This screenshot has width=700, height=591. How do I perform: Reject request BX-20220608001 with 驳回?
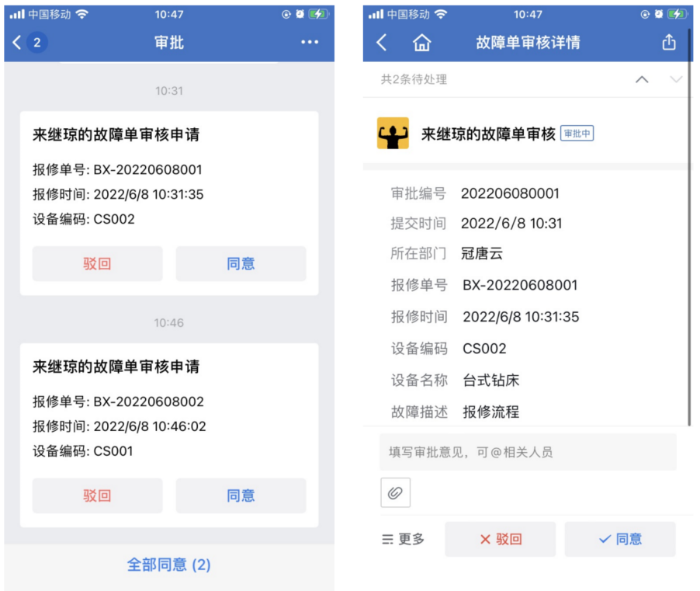click(x=97, y=263)
